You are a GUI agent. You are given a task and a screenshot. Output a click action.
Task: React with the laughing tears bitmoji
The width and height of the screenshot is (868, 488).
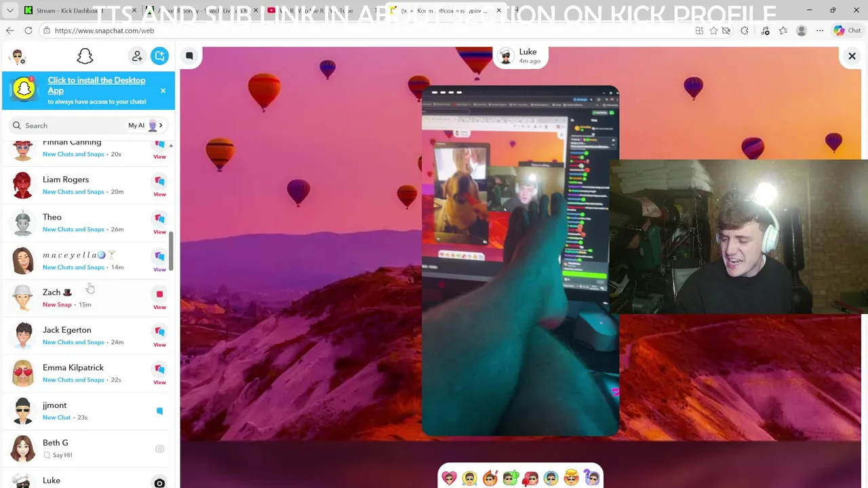click(470, 479)
